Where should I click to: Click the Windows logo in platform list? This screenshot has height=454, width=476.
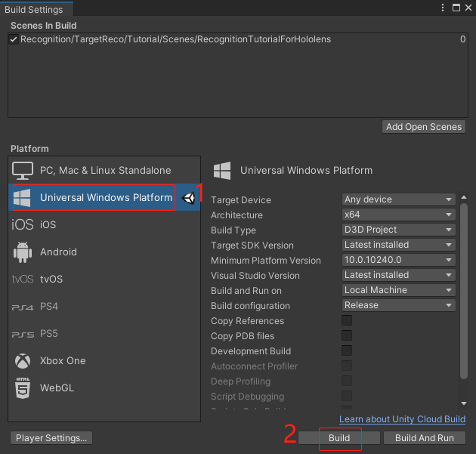pyautogui.click(x=22, y=198)
